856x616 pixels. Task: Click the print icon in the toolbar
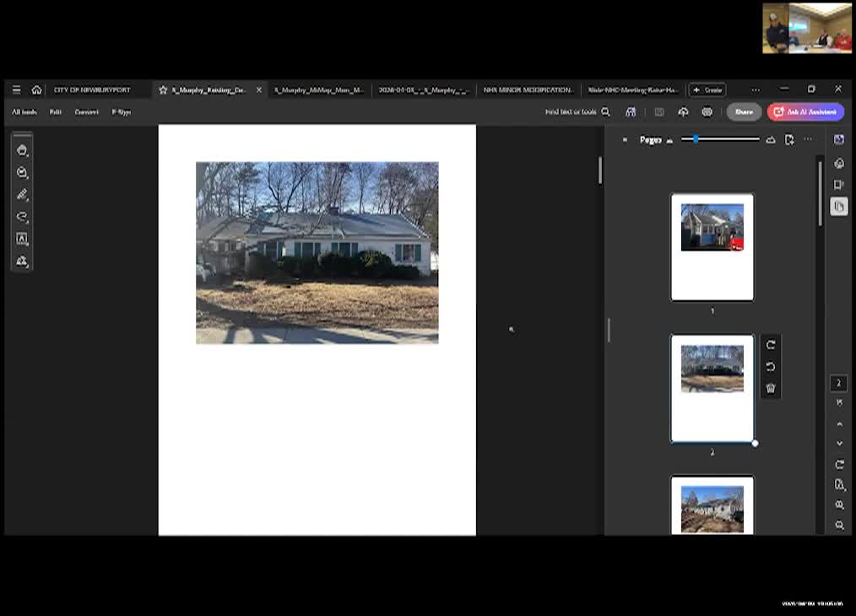click(707, 112)
